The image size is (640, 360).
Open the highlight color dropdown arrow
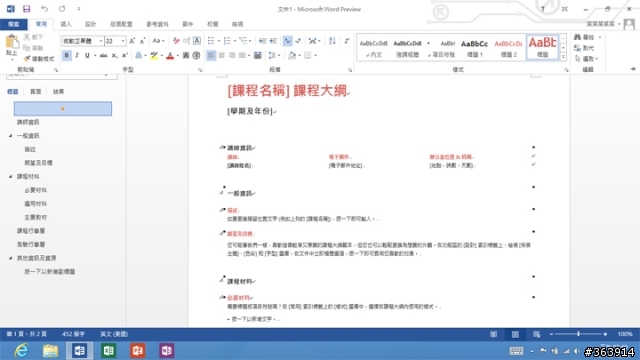[162, 56]
